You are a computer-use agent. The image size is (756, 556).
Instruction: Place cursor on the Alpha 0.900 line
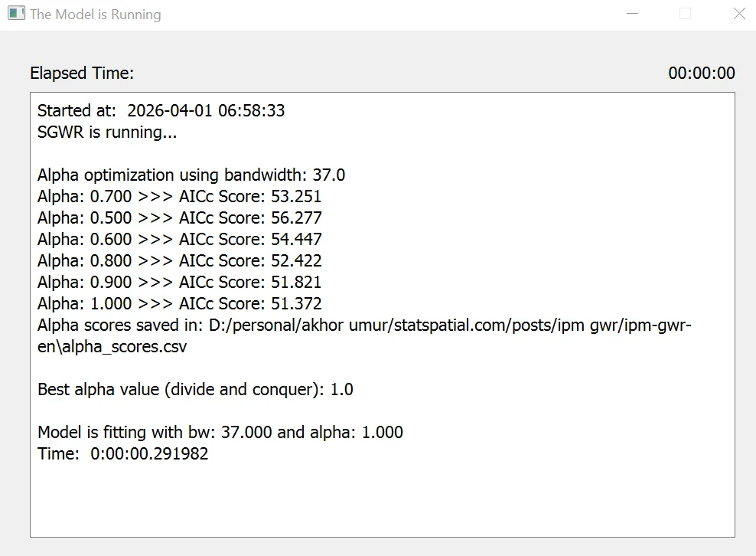click(179, 283)
